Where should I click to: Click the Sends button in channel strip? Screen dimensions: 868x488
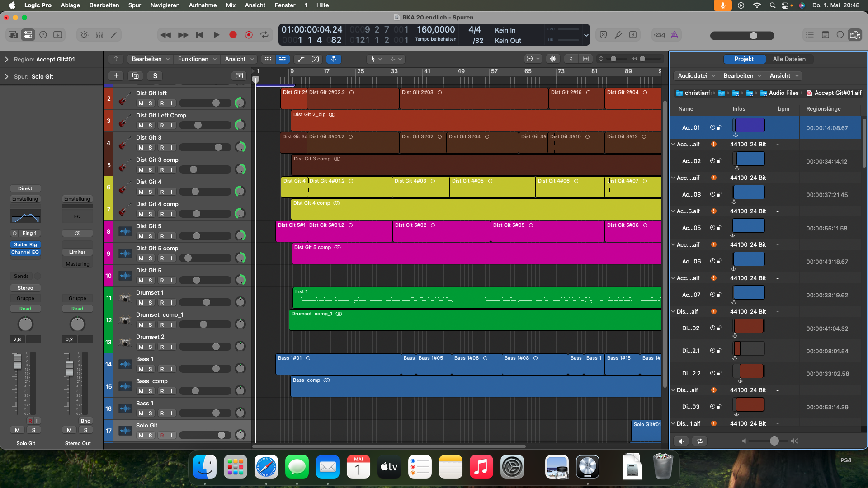21,276
